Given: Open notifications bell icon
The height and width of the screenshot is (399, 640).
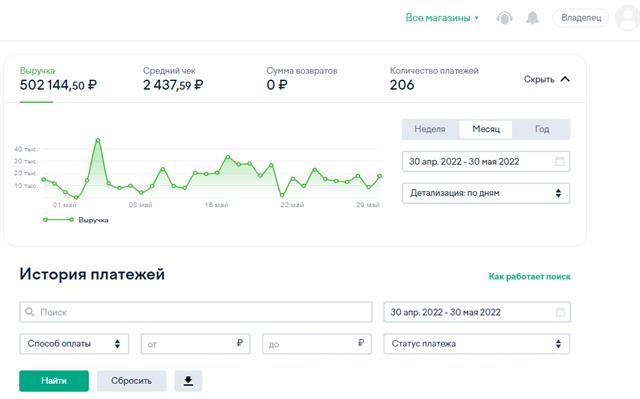Looking at the screenshot, I should 532,18.
